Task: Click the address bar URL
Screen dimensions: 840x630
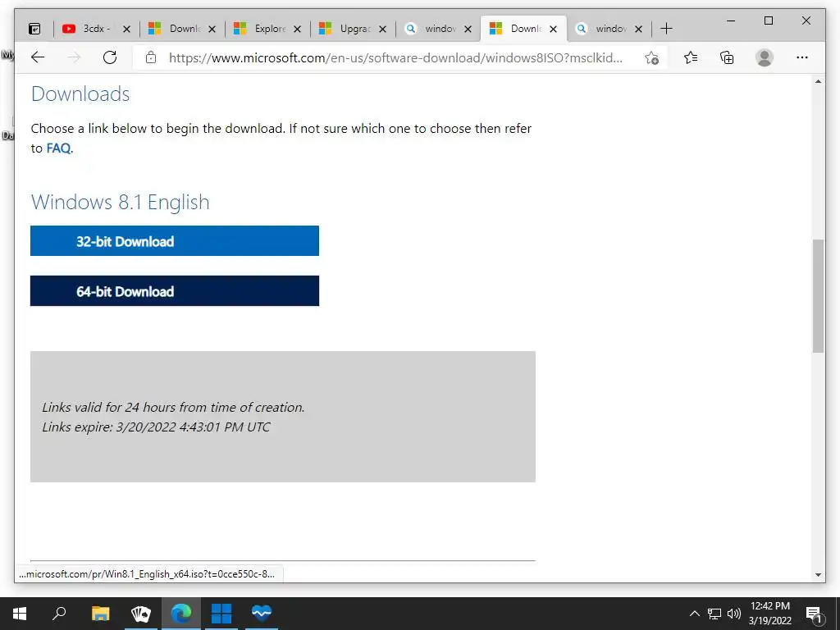Action: click(x=395, y=58)
